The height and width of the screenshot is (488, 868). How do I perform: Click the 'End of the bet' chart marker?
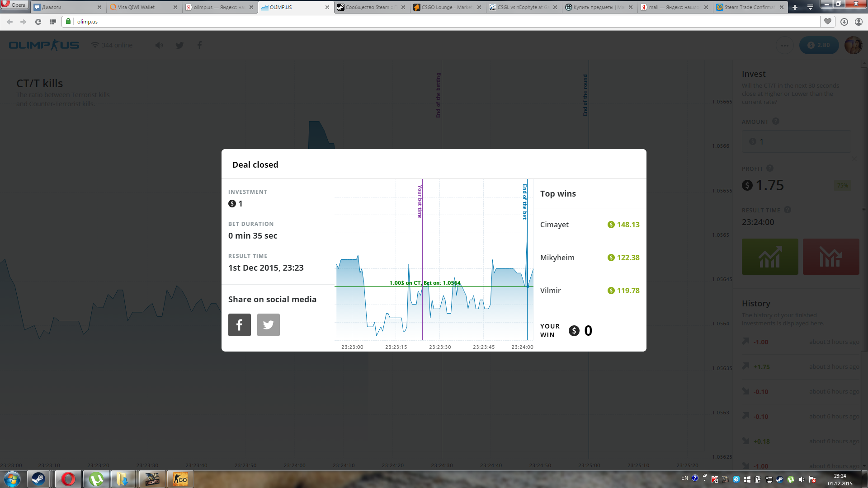pos(525,202)
